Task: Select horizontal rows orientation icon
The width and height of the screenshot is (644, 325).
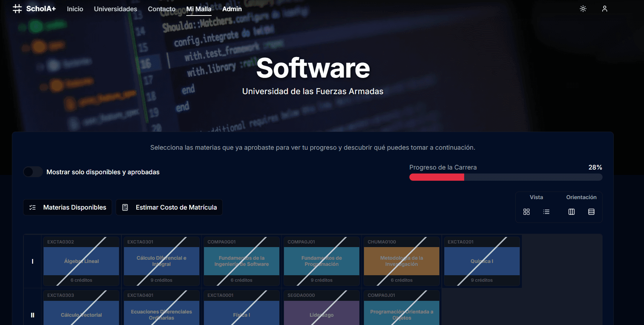Action: pos(591,212)
